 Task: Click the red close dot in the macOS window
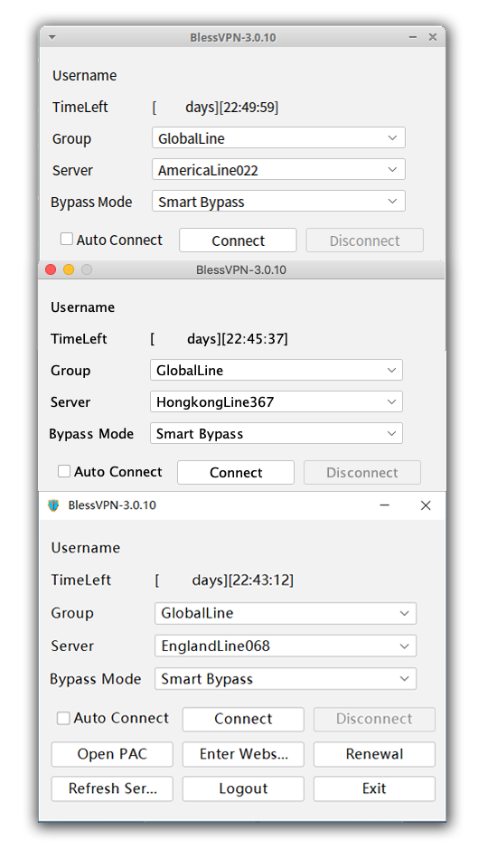click(51, 269)
